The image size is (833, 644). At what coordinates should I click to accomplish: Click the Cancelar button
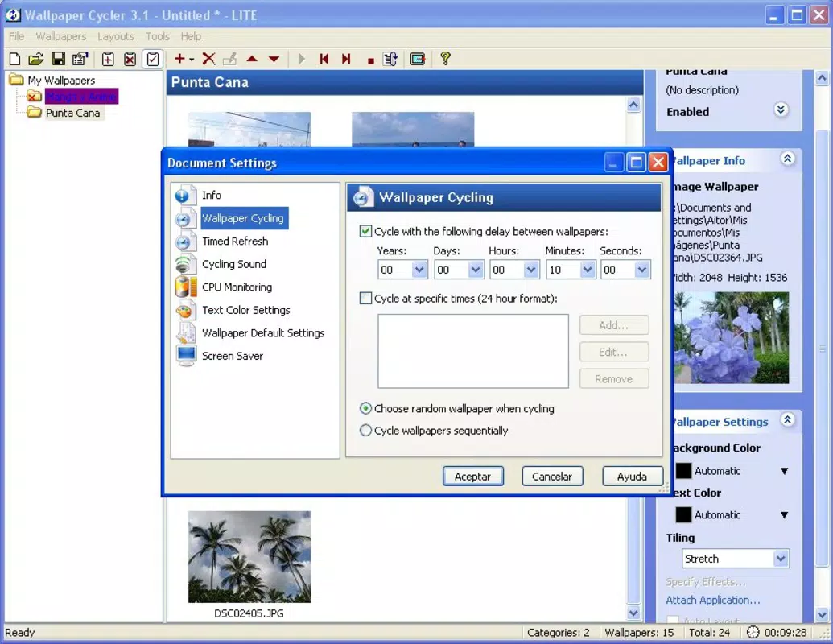[552, 476]
